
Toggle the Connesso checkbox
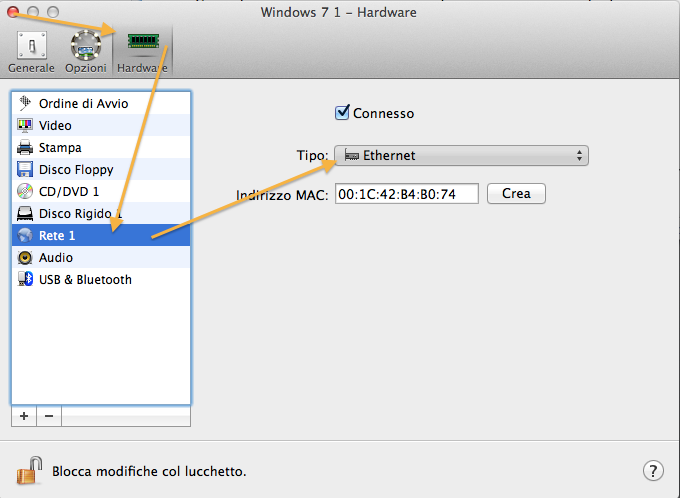pyautogui.click(x=342, y=112)
